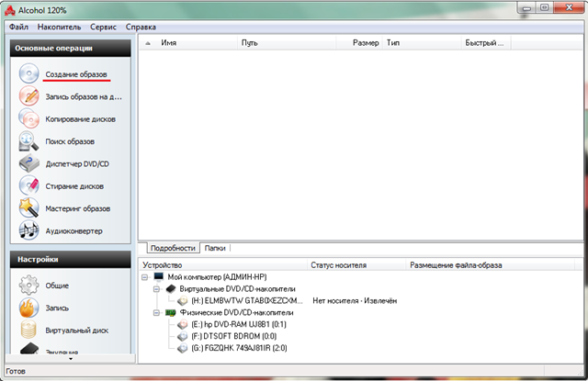The height and width of the screenshot is (381, 588).
Task: Click the Быстрый... column header
Action: pos(486,43)
